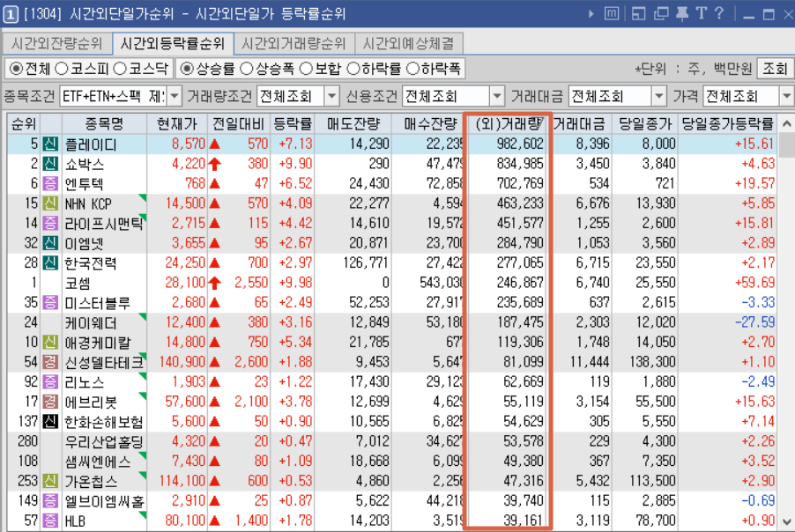The height and width of the screenshot is (532, 795).
Task: Click the 증 badge beside 리노스
Action: 50,381
